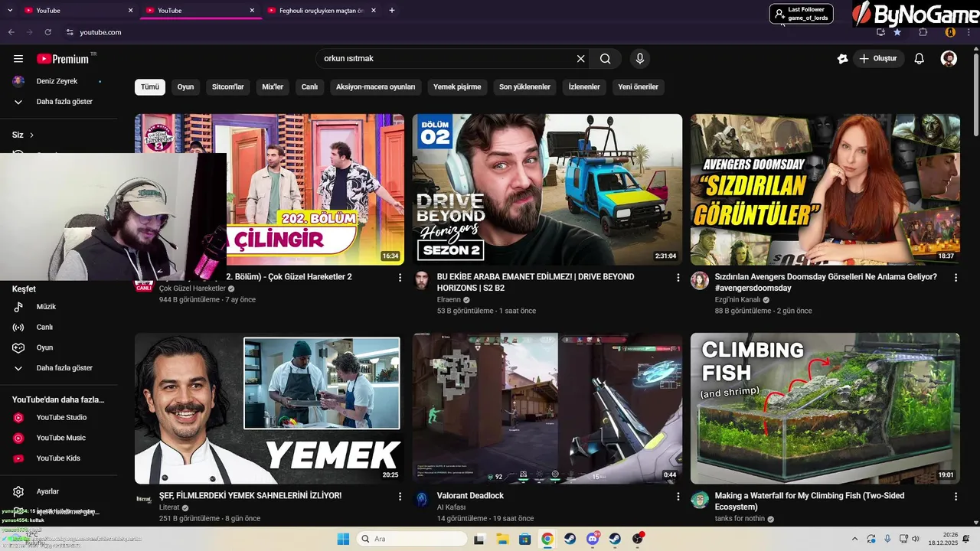Open Elraenn channel name link
Screen dimensions: 980x551
coord(449,300)
